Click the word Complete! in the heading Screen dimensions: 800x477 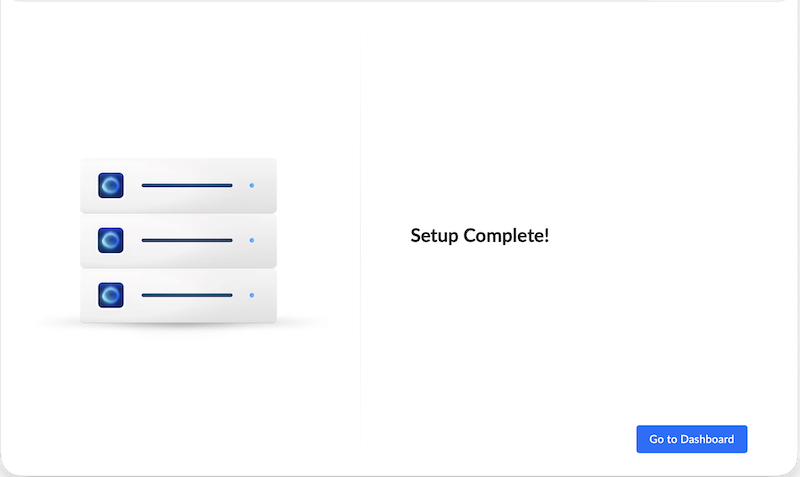point(506,236)
